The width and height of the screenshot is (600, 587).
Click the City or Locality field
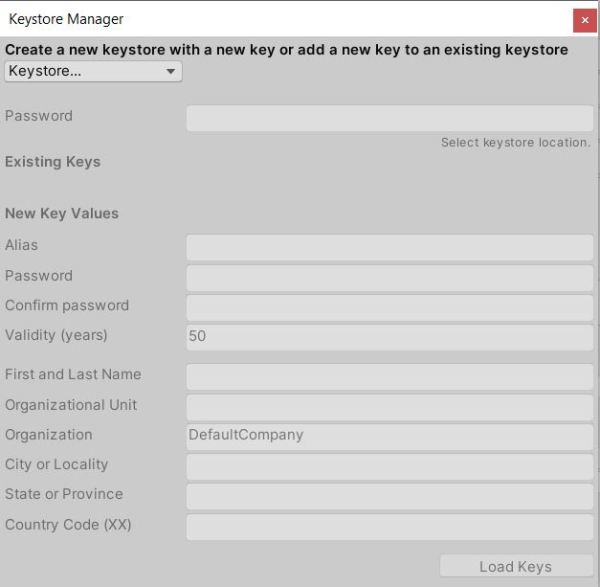click(x=389, y=466)
